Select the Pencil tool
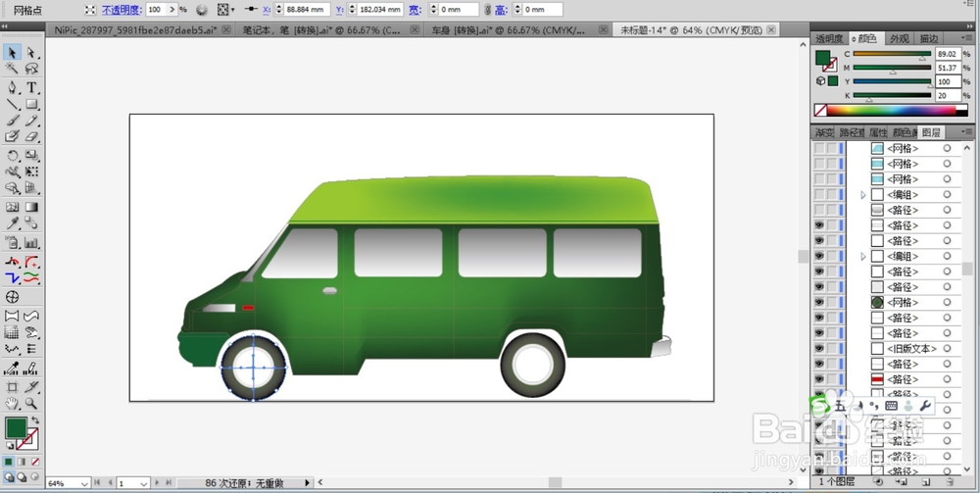This screenshot has height=493, width=980. coord(31,121)
